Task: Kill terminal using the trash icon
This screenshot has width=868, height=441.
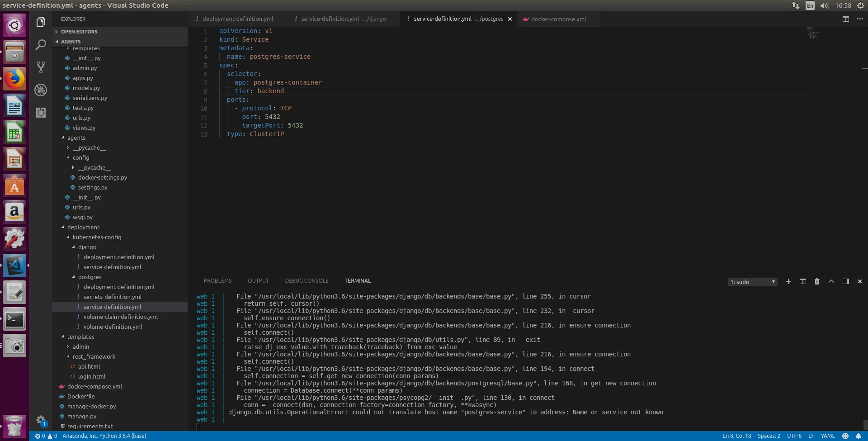Action: (x=817, y=281)
